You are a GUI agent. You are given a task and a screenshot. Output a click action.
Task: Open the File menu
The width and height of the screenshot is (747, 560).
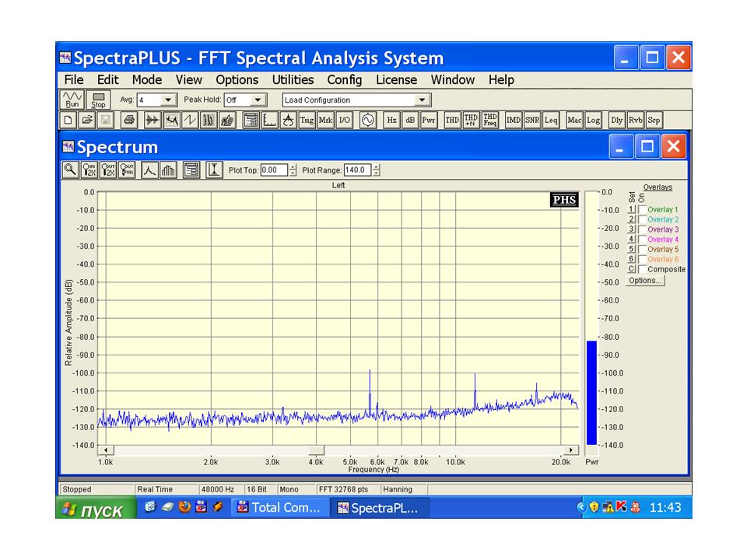pyautogui.click(x=74, y=79)
